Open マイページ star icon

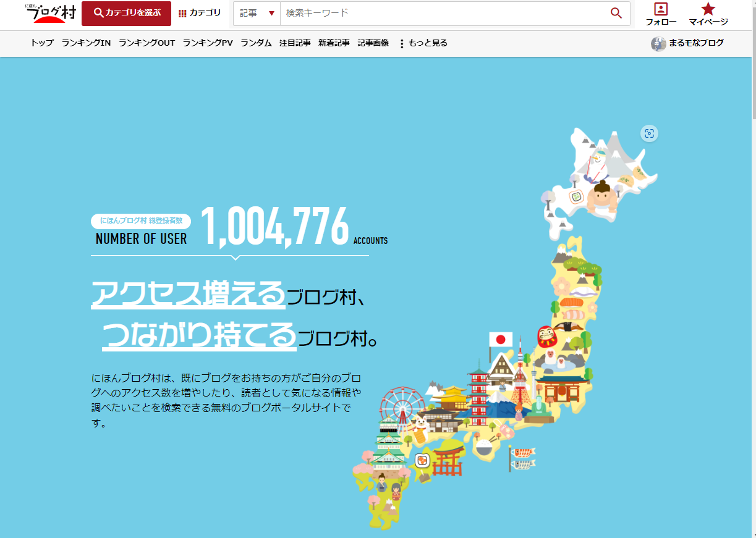[708, 14]
